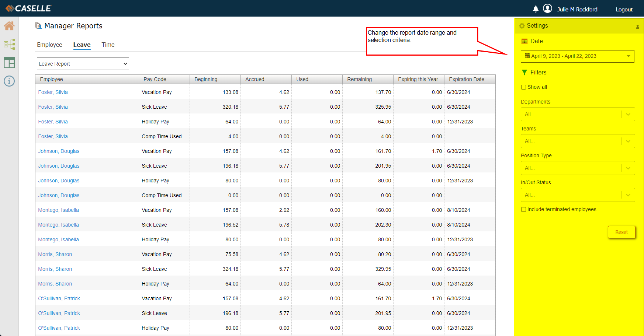Open Foster, Silvia Vacation Pay row link
The height and width of the screenshot is (336, 644).
(53, 92)
